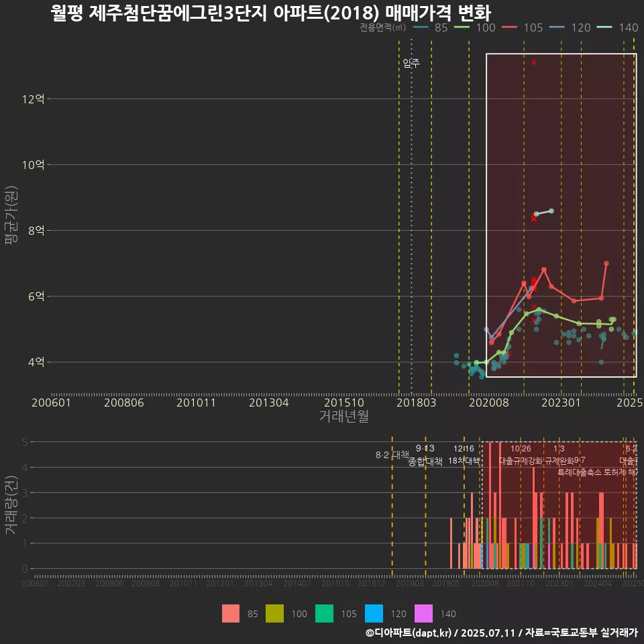This screenshot has height=644, width=644.
Task: Click the 평균가(원) axis title
Action: click(11, 215)
